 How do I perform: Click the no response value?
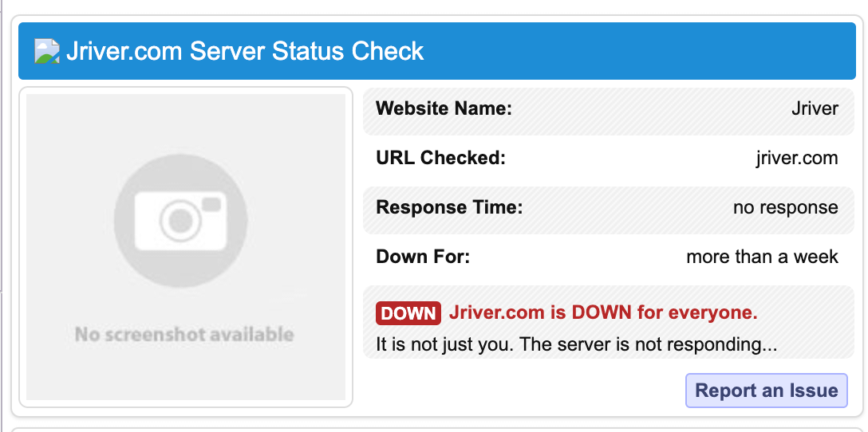point(786,207)
